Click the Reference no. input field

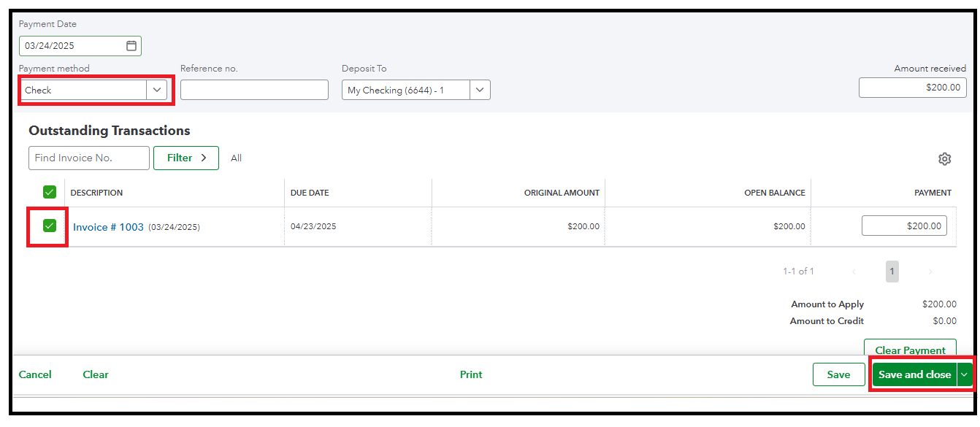coord(254,90)
